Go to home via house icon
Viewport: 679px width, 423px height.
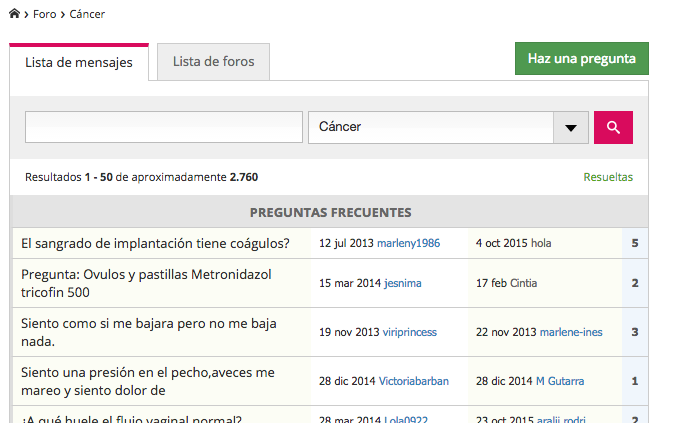click(x=14, y=14)
